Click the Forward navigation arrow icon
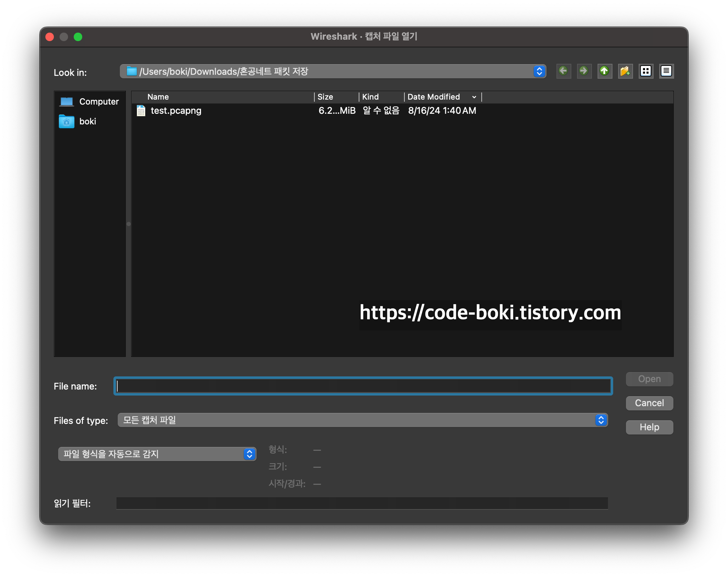Image resolution: width=728 pixels, height=577 pixels. (584, 71)
